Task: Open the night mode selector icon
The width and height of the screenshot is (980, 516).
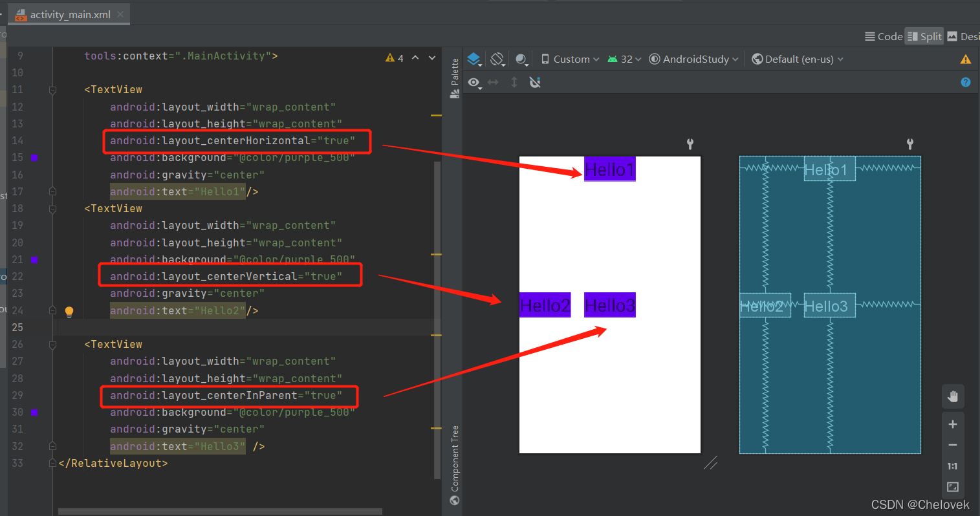Action: pos(522,59)
